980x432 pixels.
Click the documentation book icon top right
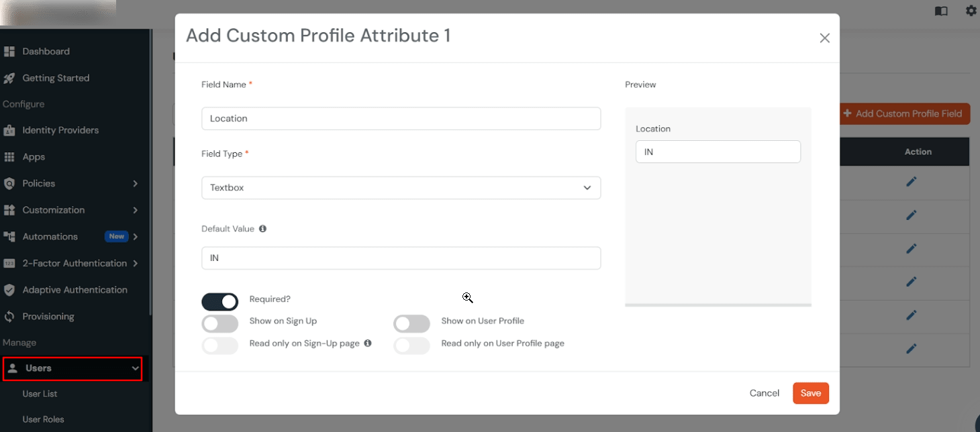coord(940,11)
